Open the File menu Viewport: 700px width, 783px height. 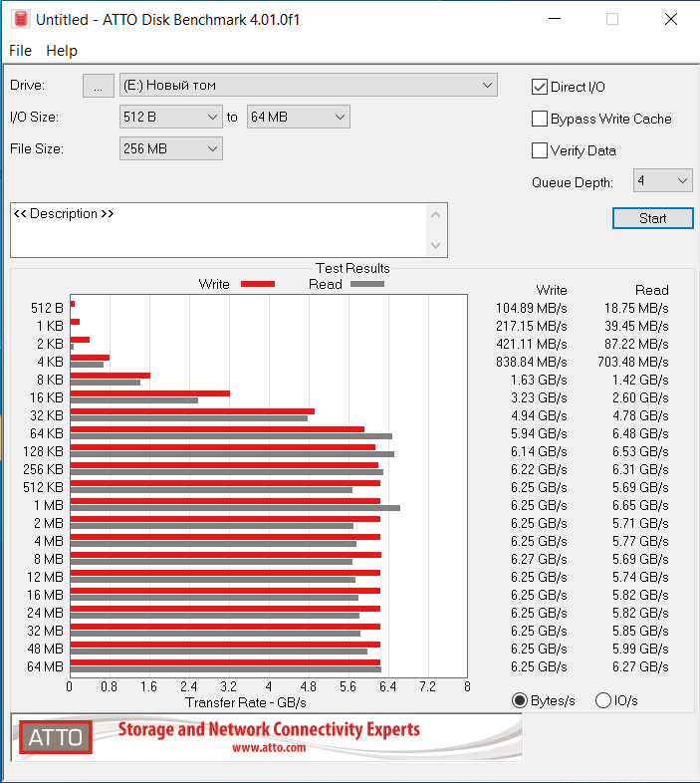[x=21, y=51]
